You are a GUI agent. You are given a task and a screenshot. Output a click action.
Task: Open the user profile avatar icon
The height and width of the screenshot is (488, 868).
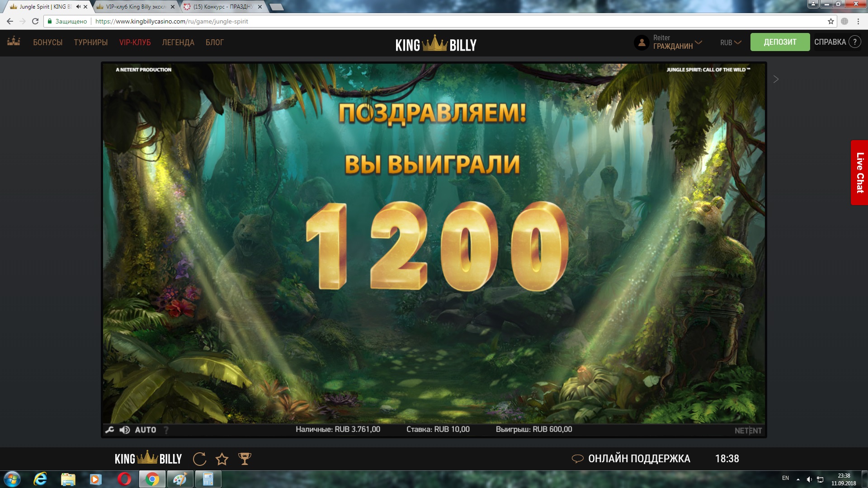tap(641, 42)
